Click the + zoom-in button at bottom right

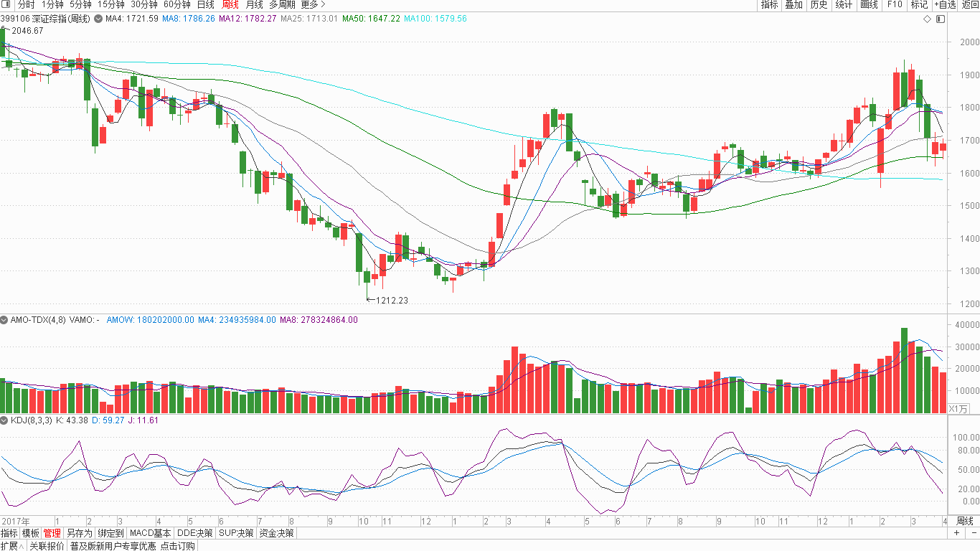coord(957,533)
